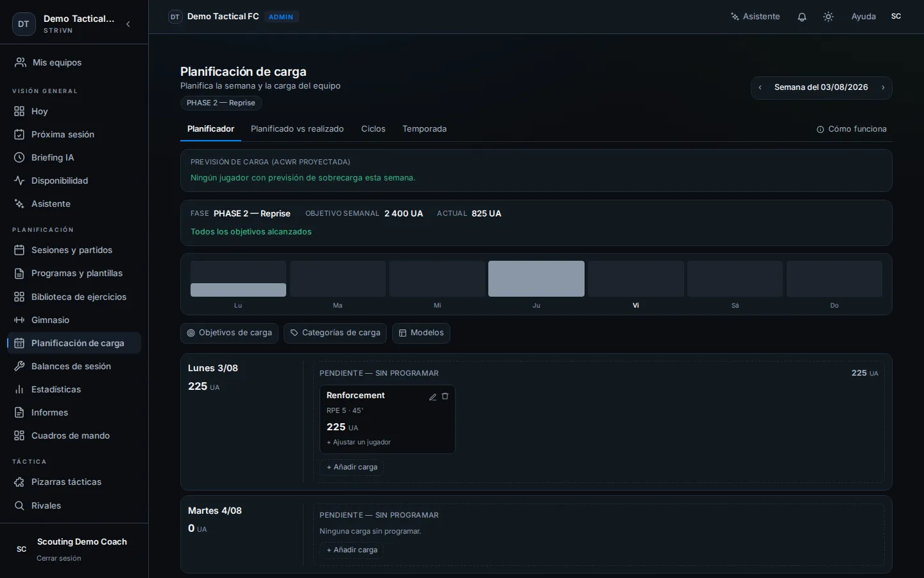
Task: Open Informes section
Action: pyautogui.click(x=74, y=412)
